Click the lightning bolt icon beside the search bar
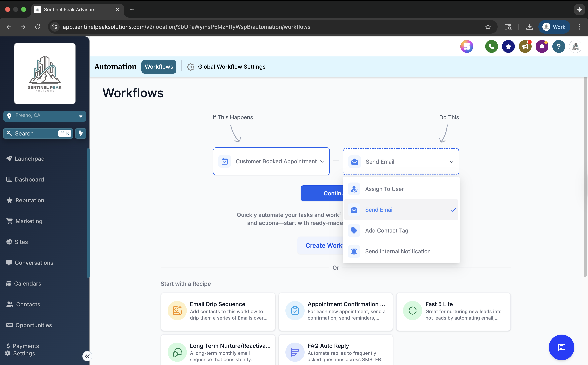Screen dimensions: 588x365 click(x=81, y=133)
